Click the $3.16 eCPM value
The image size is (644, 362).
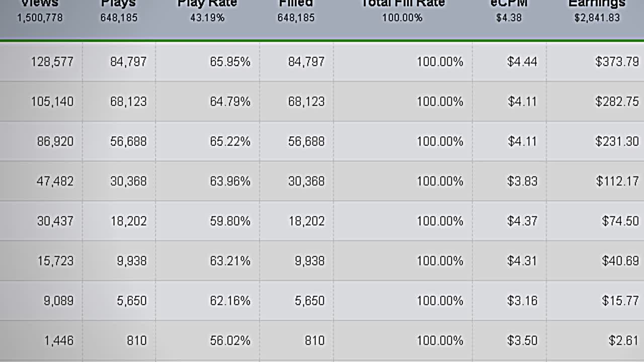point(522,300)
